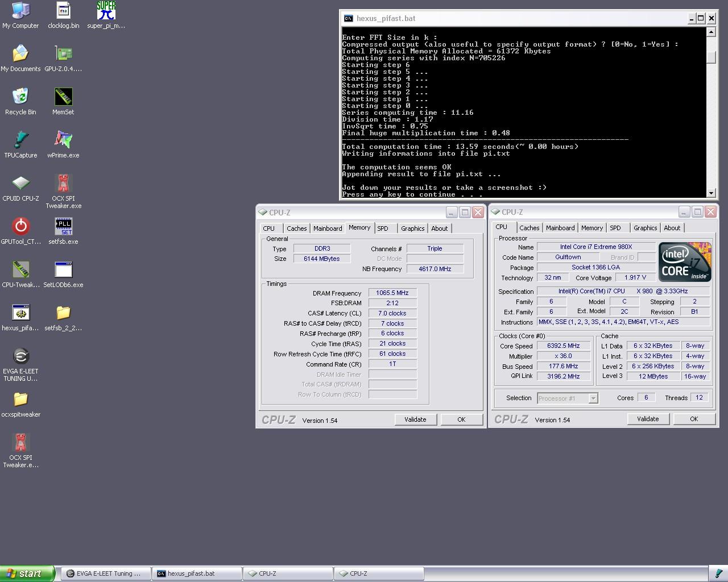Click Validate in Memory CPU-Z window
Screen dimensions: 728x582
[415, 419]
